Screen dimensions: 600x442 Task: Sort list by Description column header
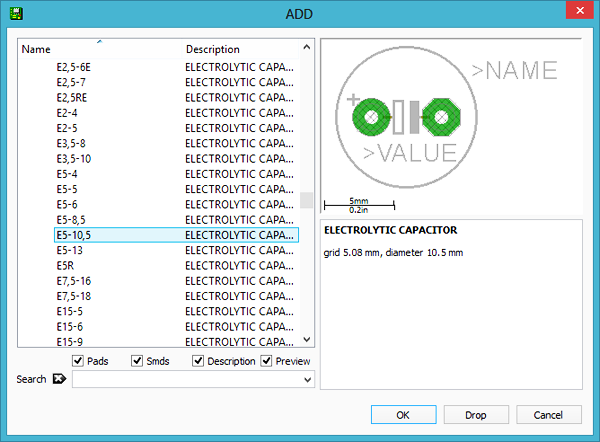pos(240,49)
